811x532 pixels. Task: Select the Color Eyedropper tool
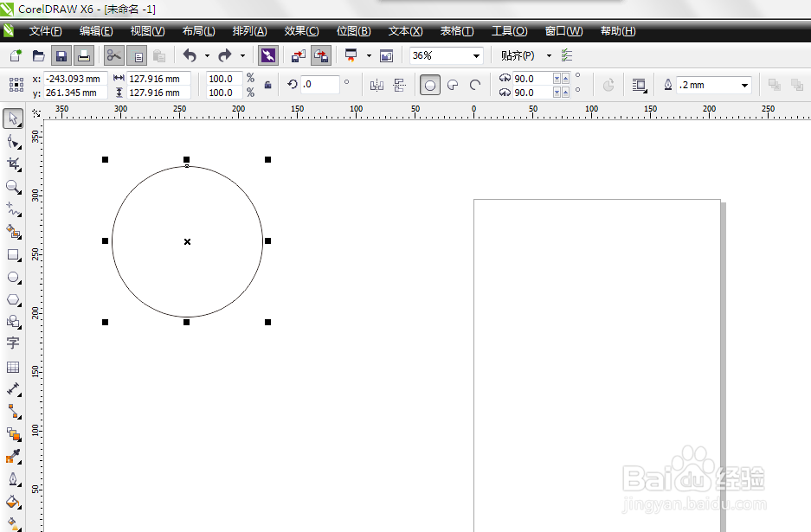coord(13,456)
